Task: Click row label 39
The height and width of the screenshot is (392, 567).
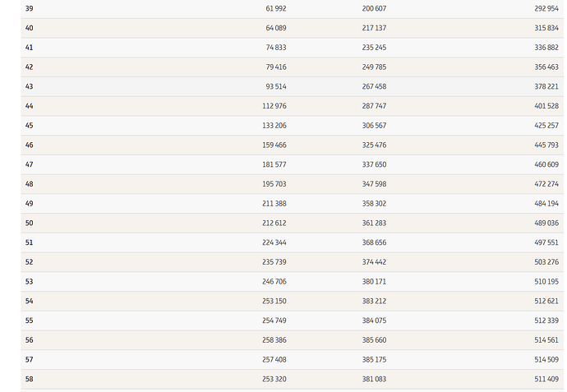Action: (30, 8)
